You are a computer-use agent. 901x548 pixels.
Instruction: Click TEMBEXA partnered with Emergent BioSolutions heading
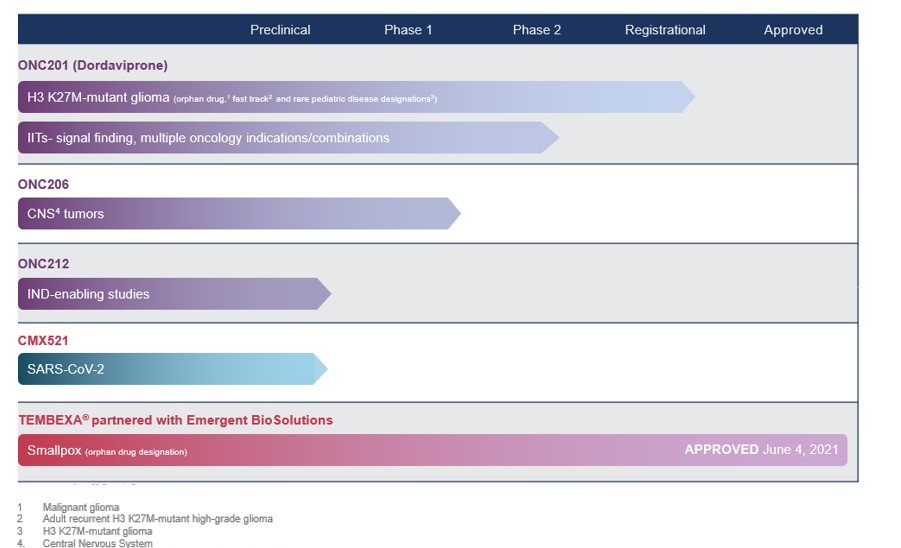click(x=175, y=420)
